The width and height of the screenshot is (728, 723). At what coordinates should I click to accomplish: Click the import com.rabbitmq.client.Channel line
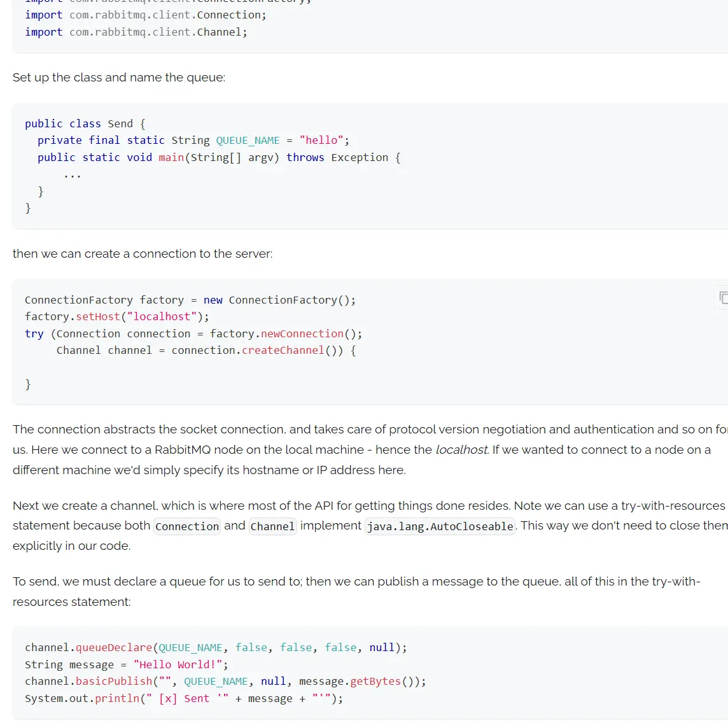coord(136,32)
